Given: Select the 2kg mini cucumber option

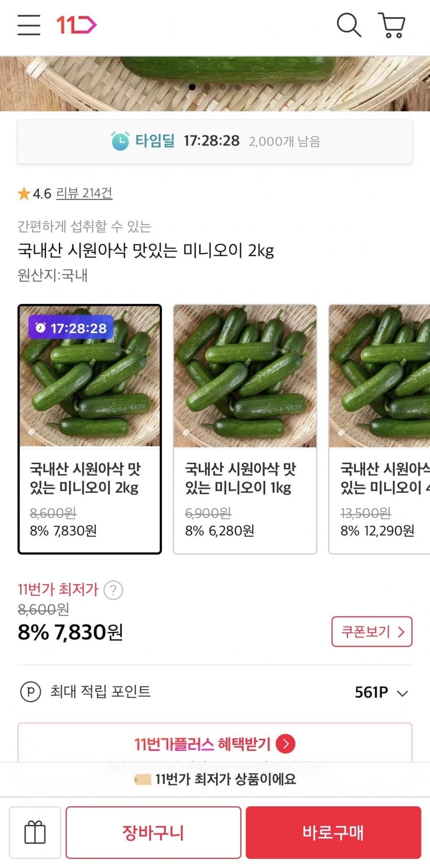Looking at the screenshot, I should [x=90, y=429].
